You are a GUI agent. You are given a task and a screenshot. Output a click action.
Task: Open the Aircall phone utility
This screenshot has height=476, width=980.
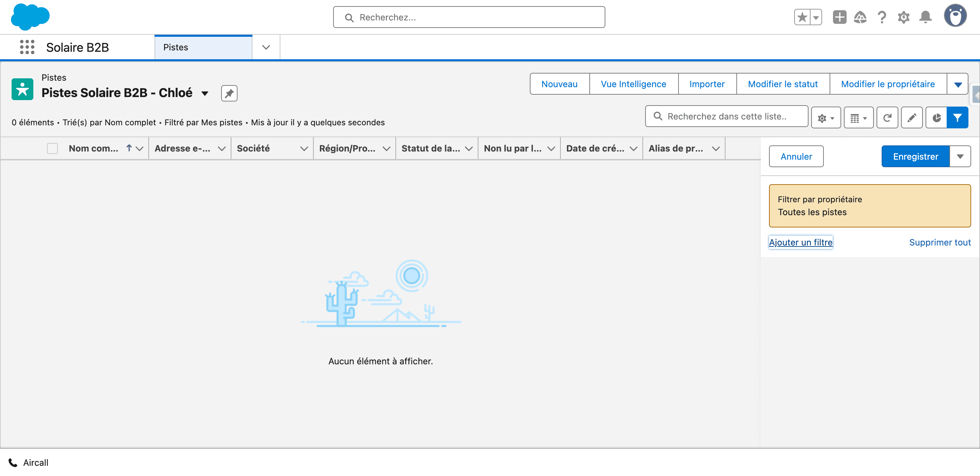tap(13, 463)
